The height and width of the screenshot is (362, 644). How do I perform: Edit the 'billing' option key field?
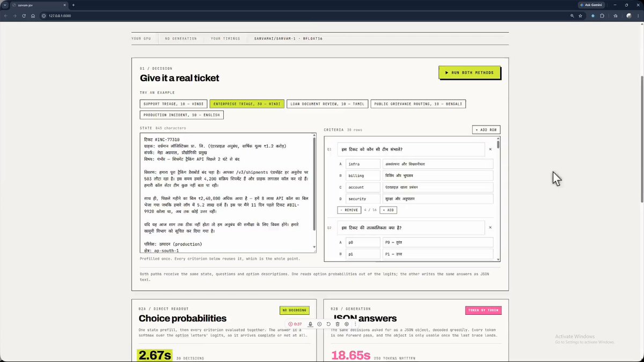pos(363,175)
